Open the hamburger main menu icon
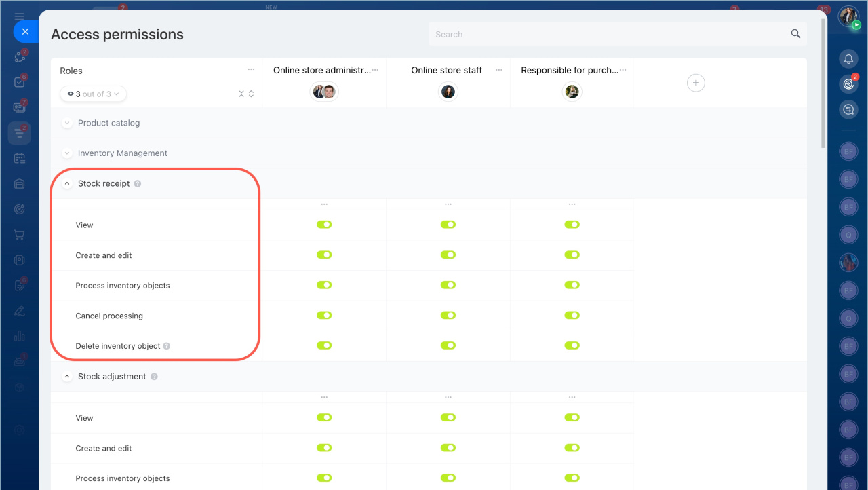Viewport: 868px width, 490px height. point(19,16)
